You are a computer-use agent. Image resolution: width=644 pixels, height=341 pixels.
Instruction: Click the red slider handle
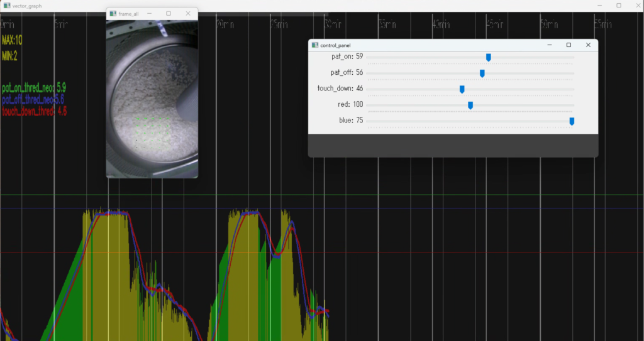(470, 105)
